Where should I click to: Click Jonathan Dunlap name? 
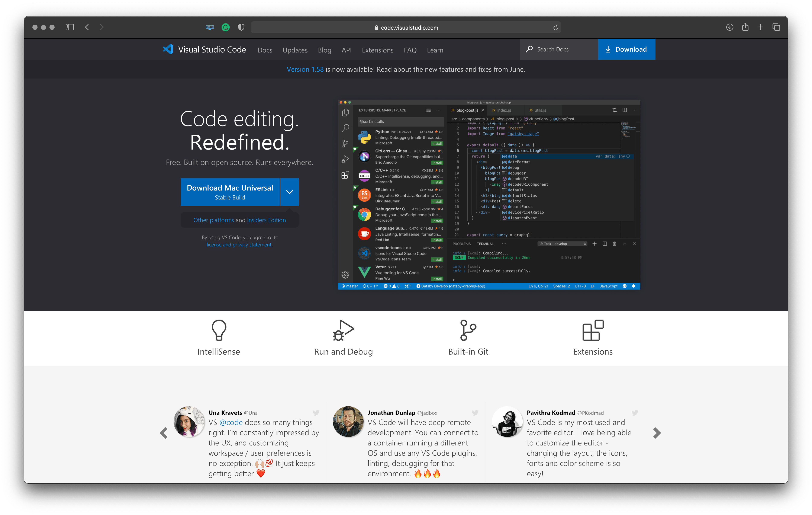click(391, 413)
